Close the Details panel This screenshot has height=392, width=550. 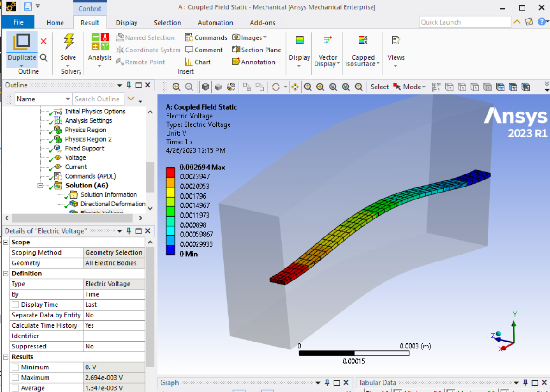148,231
